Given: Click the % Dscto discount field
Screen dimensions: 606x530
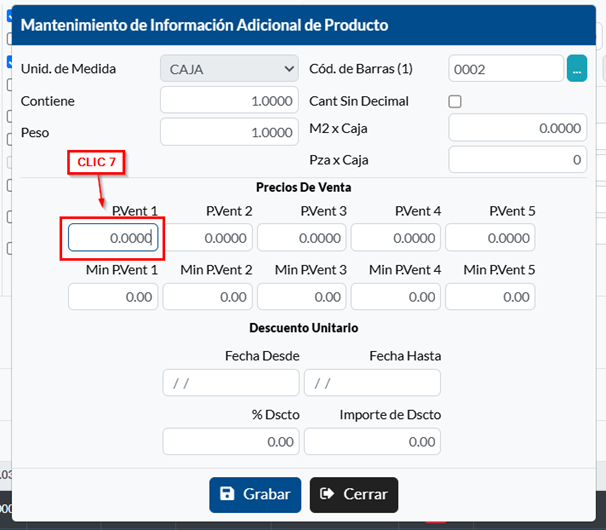Looking at the screenshot, I should tap(231, 441).
